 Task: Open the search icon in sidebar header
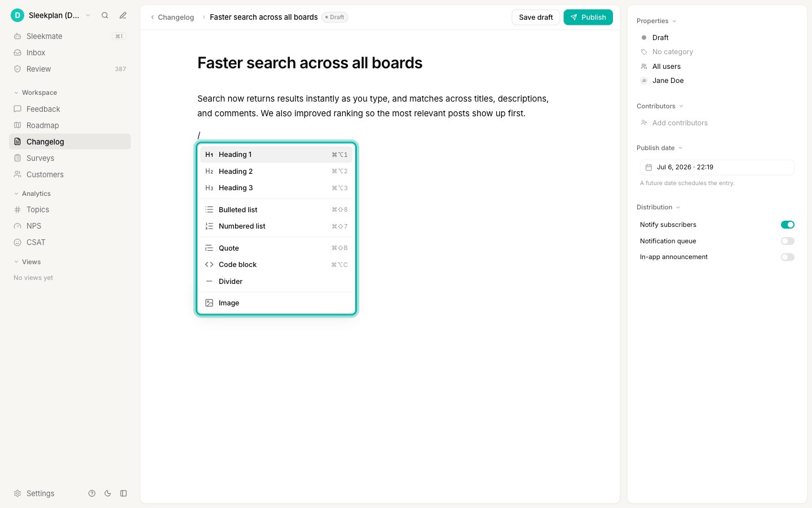point(105,15)
